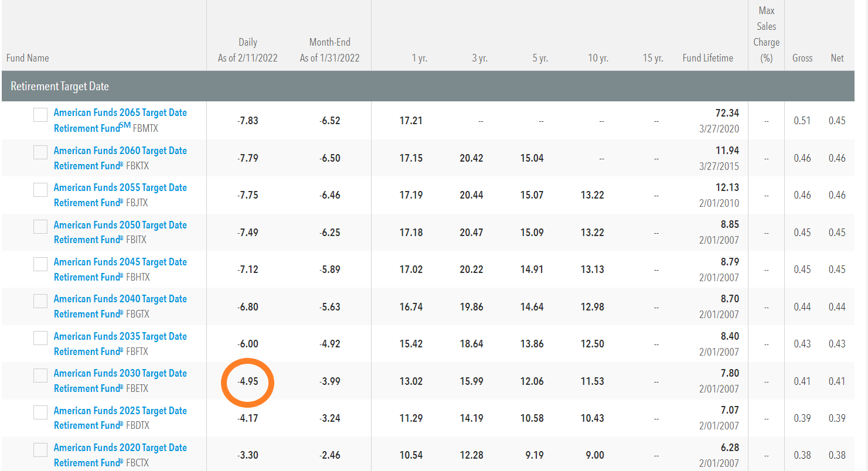Select gross expense value 0.51

point(802,121)
